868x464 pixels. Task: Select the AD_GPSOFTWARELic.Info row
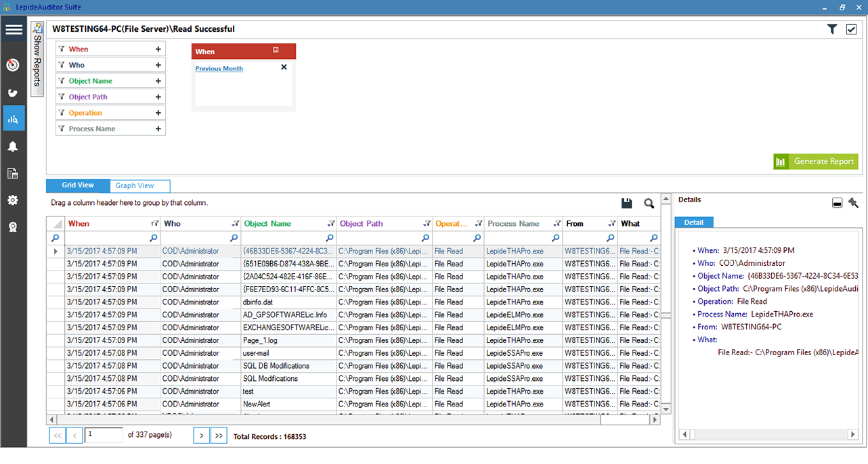[x=353, y=315]
